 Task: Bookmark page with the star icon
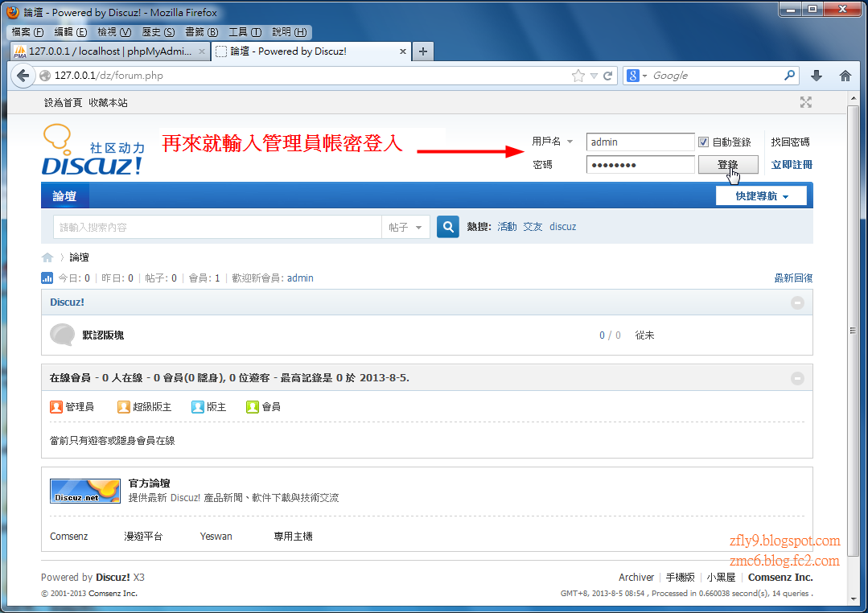(578, 76)
